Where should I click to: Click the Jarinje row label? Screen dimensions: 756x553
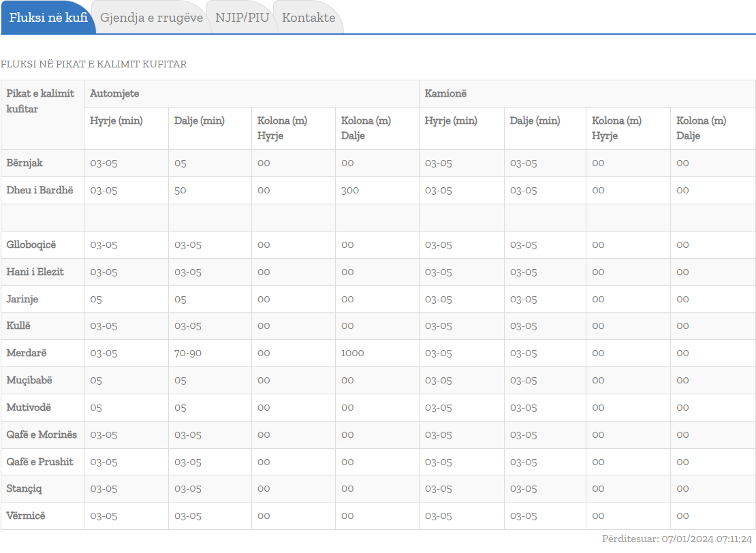point(22,299)
